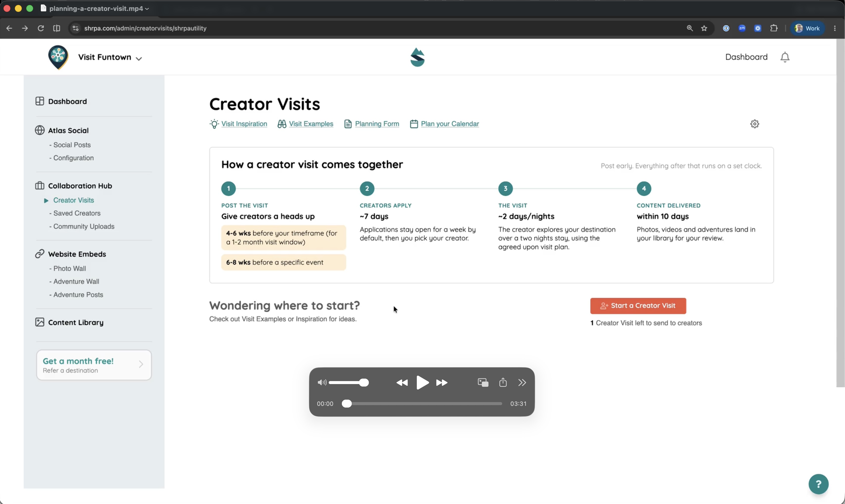
Task: Open the help question mark bubble
Action: (x=819, y=484)
